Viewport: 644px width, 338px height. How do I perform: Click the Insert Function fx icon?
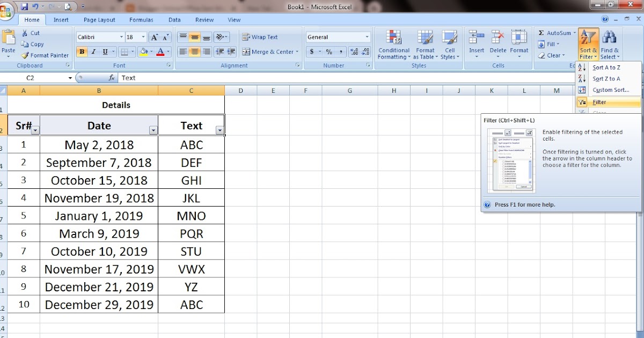pyautogui.click(x=111, y=78)
